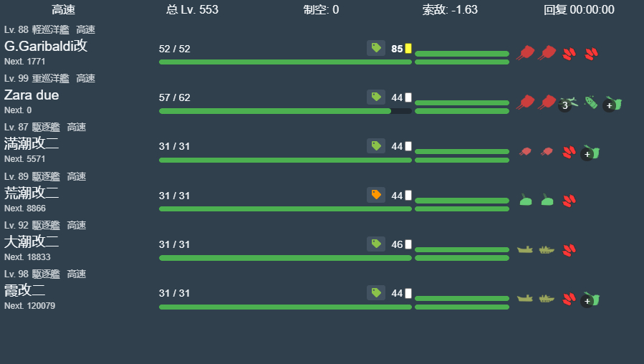This screenshot has height=364, width=644.
Task: Click the first main gun icon for G.Garibaldi改
Action: pyautogui.click(x=526, y=52)
